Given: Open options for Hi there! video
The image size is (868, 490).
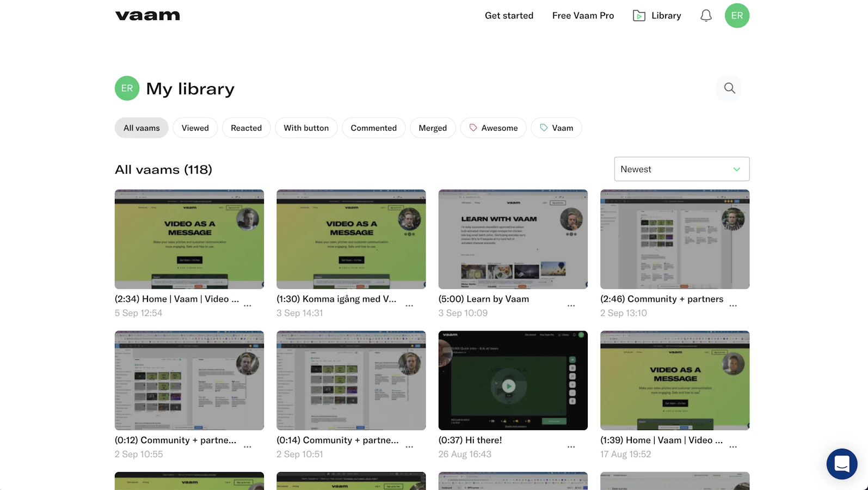Looking at the screenshot, I should (x=571, y=447).
